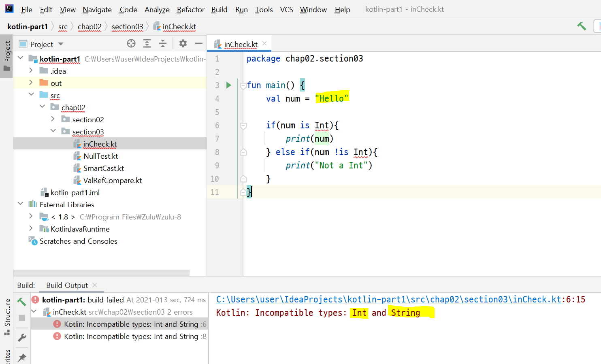Open the Project tool window side button

7,56
